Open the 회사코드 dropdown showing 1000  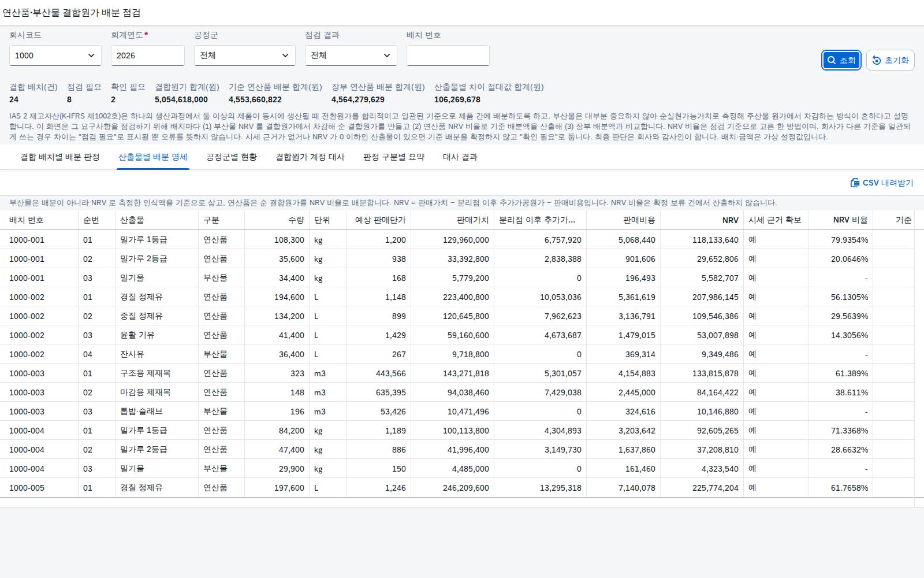tap(55, 55)
